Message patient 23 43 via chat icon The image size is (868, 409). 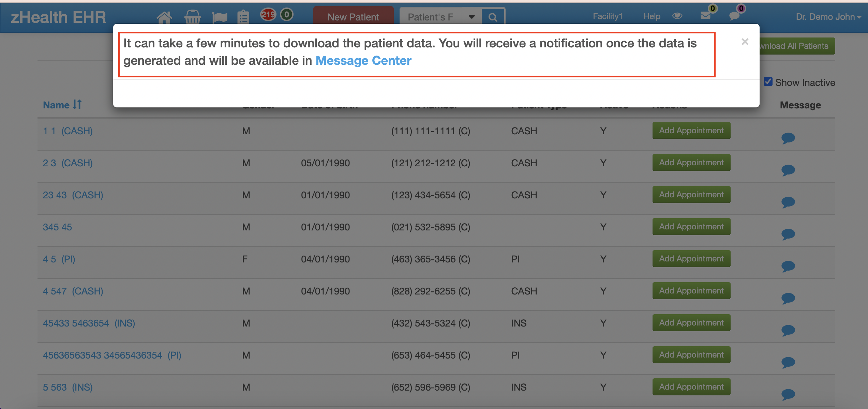tap(788, 202)
